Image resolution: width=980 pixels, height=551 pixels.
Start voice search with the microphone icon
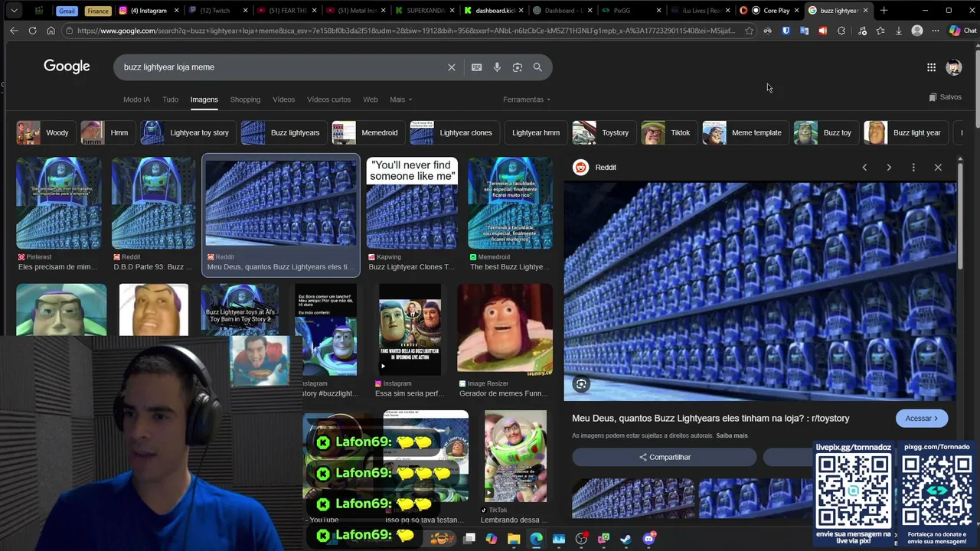click(497, 67)
